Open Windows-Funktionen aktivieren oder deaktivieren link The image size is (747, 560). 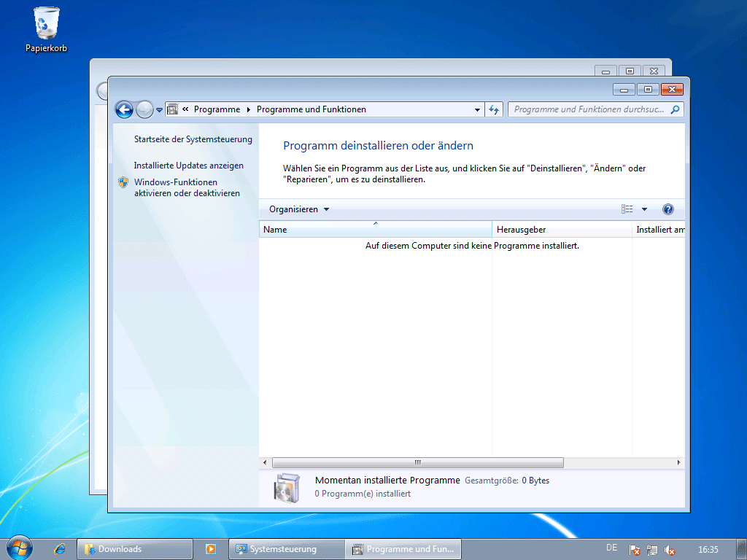[187, 187]
